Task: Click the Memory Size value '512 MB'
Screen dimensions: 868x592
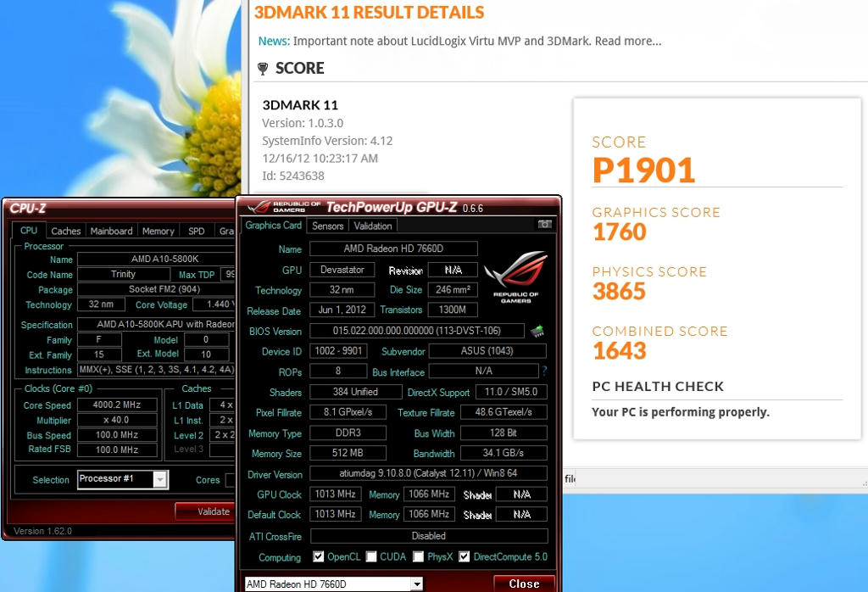Action: [348, 453]
